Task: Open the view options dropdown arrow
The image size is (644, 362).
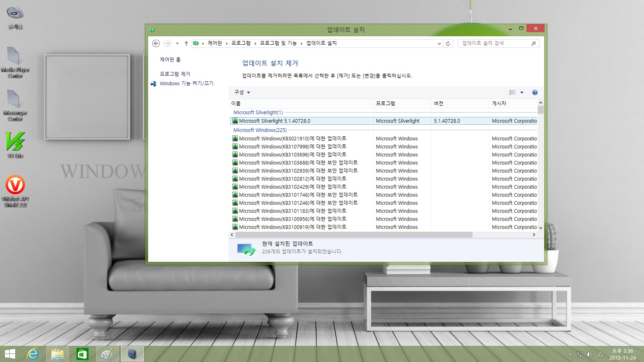Action: pyautogui.click(x=522, y=93)
